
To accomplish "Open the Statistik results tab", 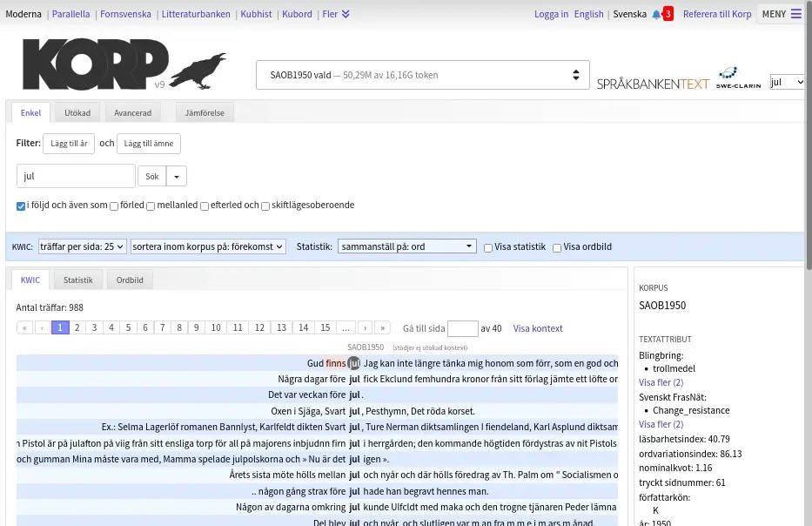I will 77,280.
